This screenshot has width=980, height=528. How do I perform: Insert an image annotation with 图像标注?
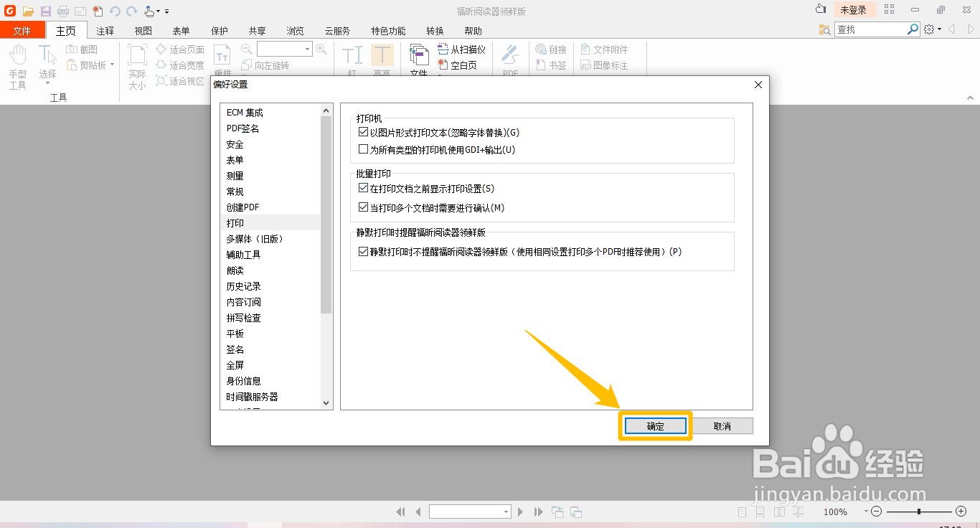click(x=611, y=65)
